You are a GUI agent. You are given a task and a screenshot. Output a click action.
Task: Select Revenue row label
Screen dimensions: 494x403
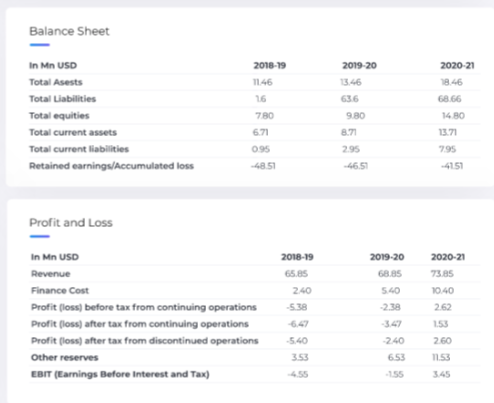pos(51,274)
